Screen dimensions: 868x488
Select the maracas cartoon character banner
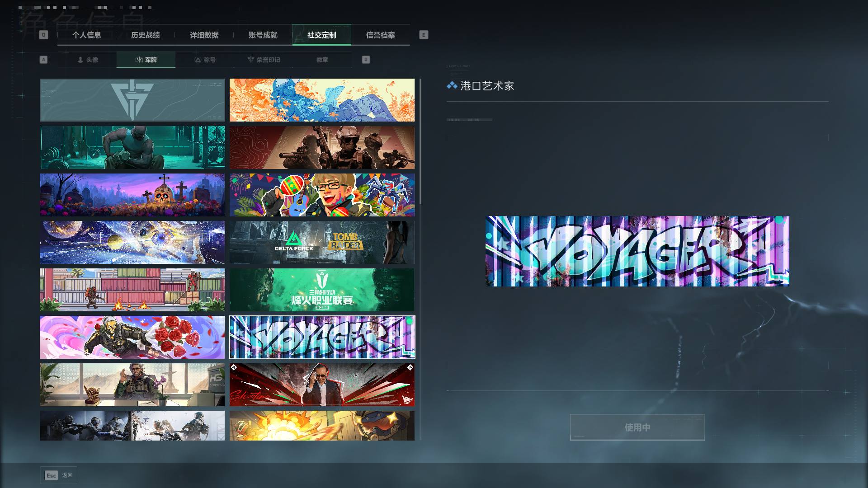322,195
